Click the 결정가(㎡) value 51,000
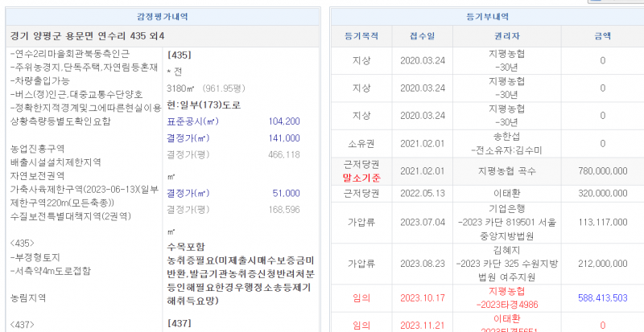Image resolution: width=644 pixels, height=332 pixels. coord(286,193)
